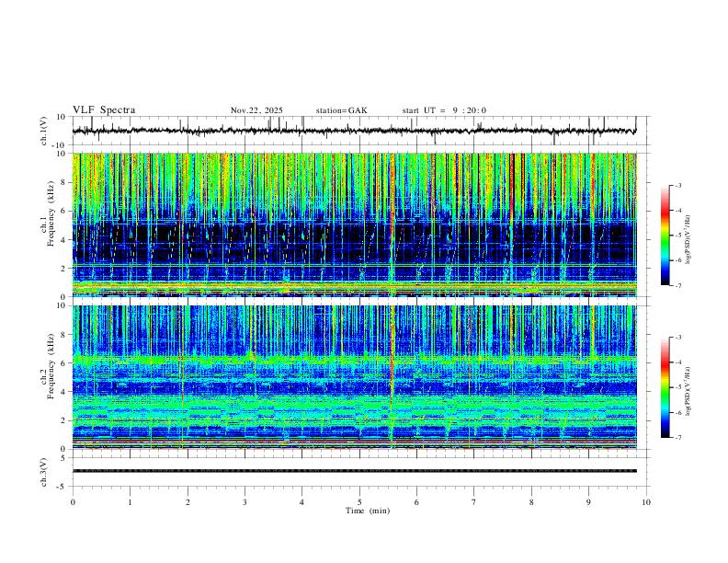The width and height of the screenshot is (728, 563).
Task: Click the "-3" tick on ch.2 color bar
Action: 677,338
